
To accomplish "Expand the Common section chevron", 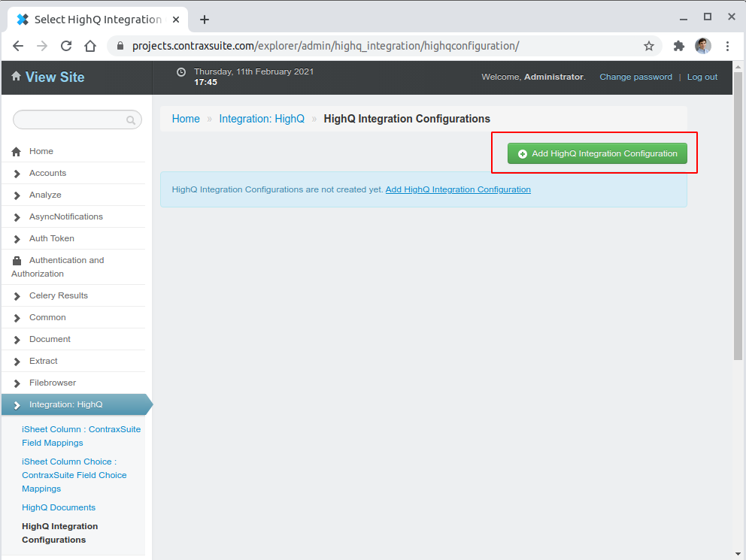I will 17,319.
